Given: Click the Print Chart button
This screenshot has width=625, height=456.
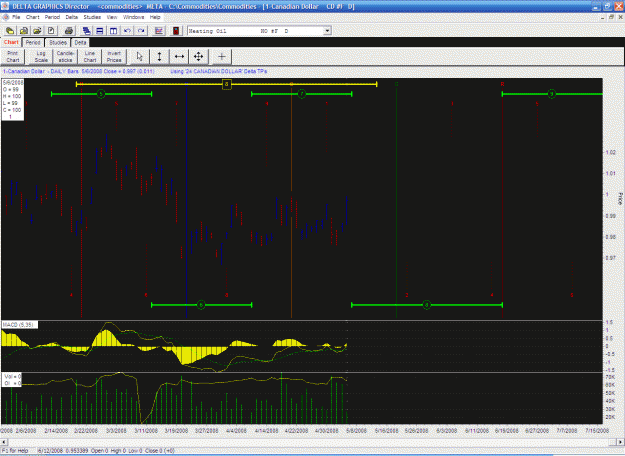Looking at the screenshot, I should [x=13, y=57].
